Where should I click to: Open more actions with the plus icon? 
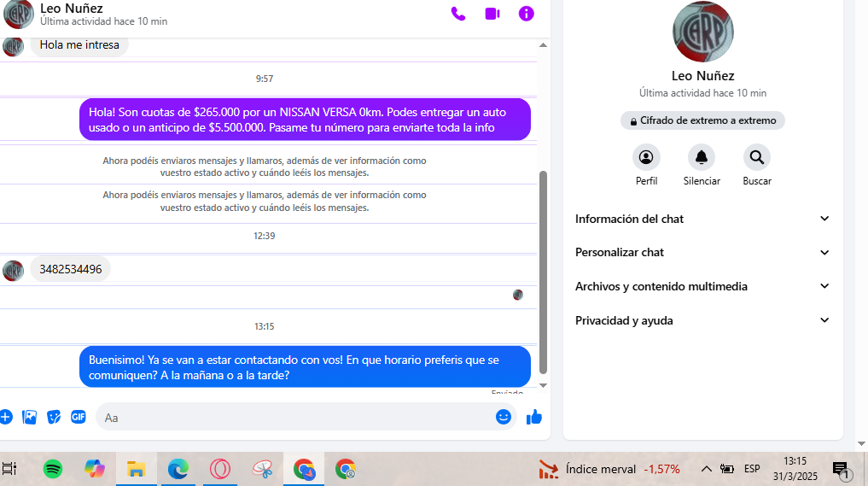[5, 417]
